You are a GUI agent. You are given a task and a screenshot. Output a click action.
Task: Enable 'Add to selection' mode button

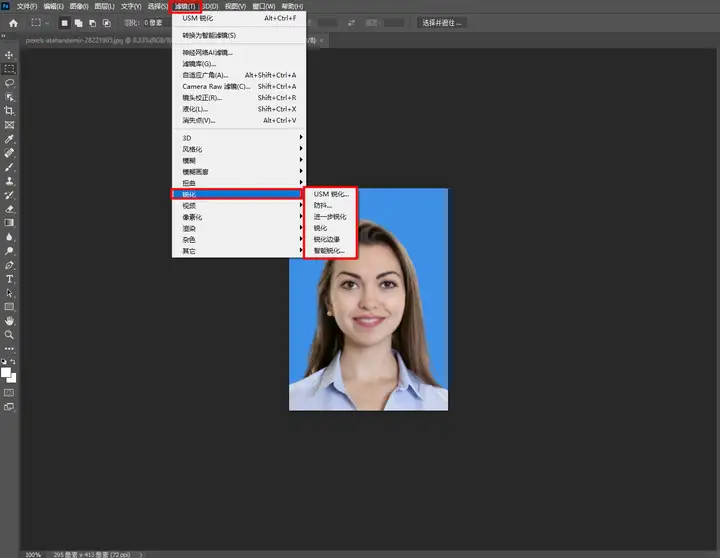point(78,22)
